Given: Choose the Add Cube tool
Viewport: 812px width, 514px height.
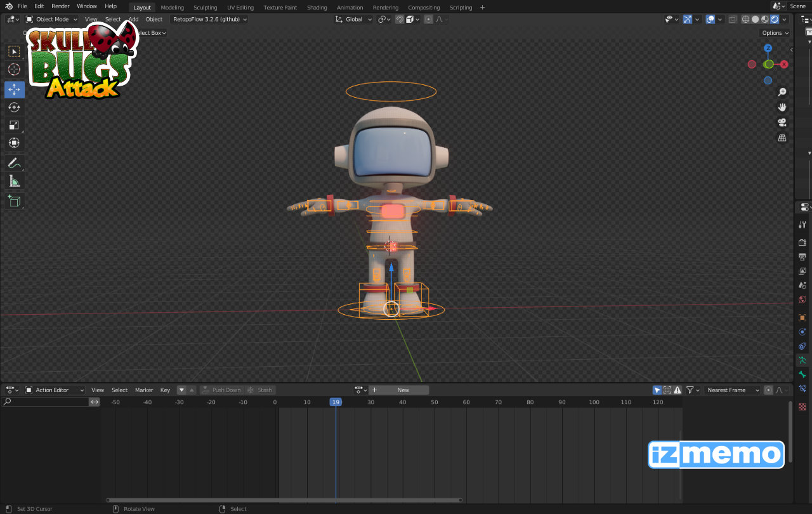Looking at the screenshot, I should click(14, 201).
